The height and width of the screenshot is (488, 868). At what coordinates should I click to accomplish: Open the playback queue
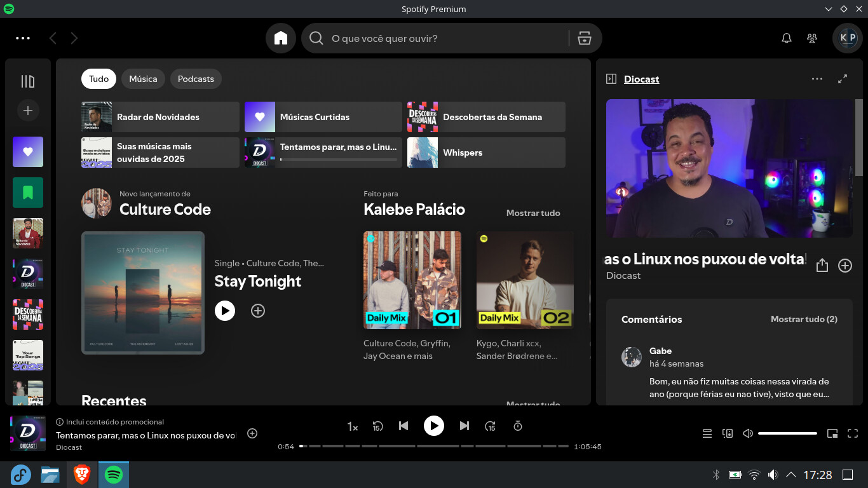707,433
